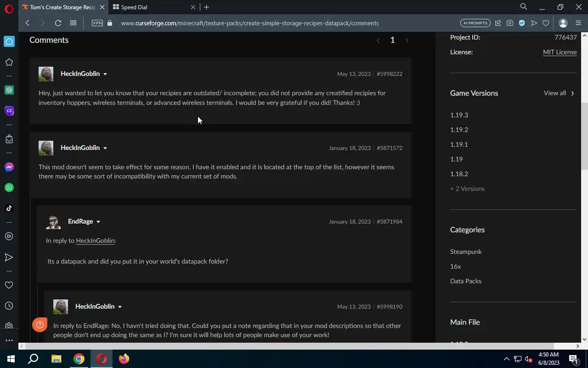Open ChatSonic CS sidebar icon

point(9,111)
